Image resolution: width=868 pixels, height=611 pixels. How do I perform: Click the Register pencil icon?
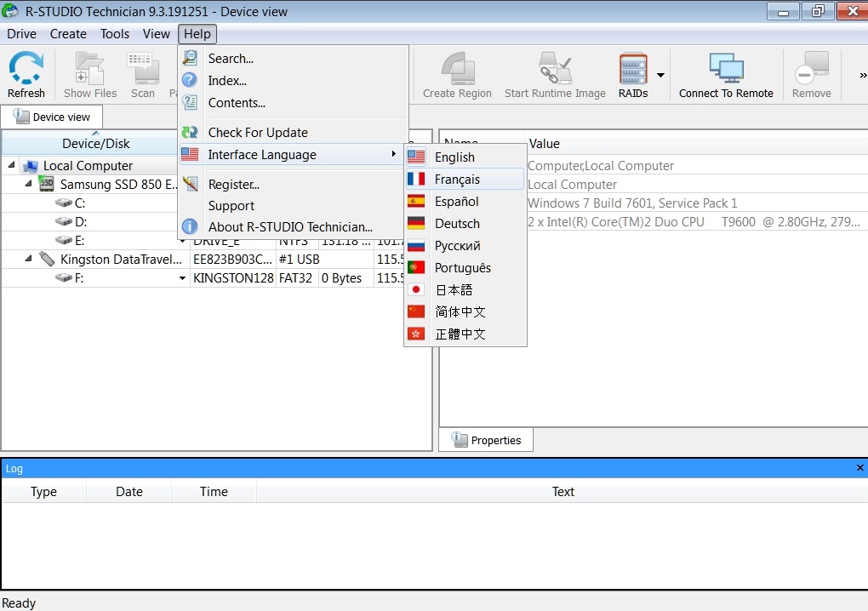[x=190, y=184]
